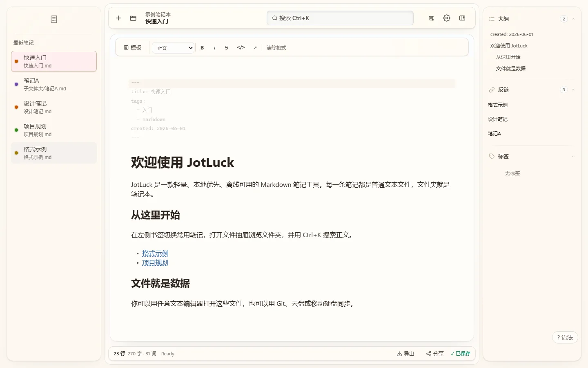Click the 无标签 placeholder text
588x368 pixels.
click(x=512, y=173)
